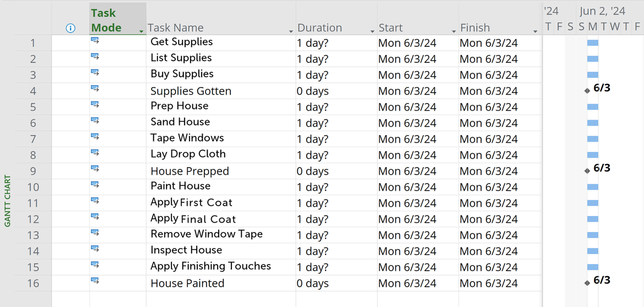644x307 pixels.
Task: Click the Gantt bar for Buy Supplies
Action: (593, 74)
